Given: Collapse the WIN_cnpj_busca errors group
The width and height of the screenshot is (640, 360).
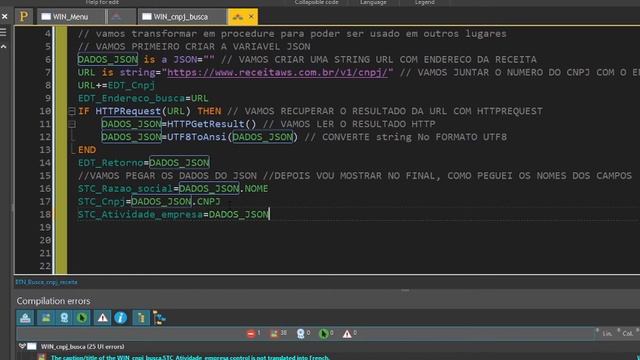Looking at the screenshot, I should tap(22, 346).
